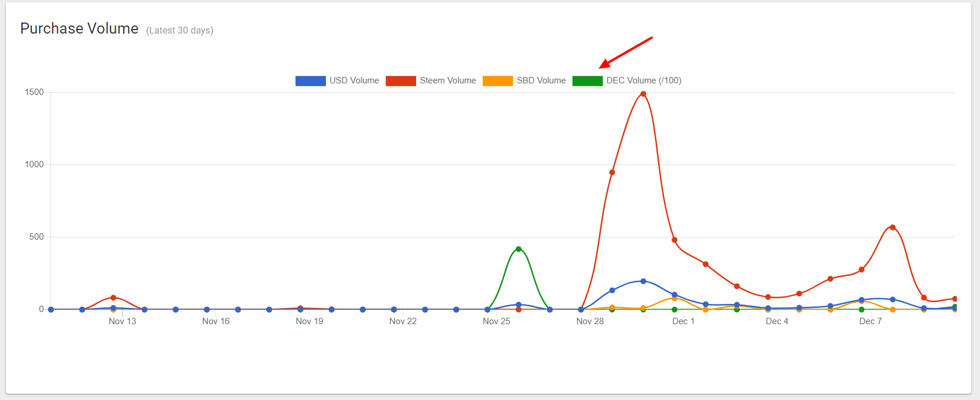Click the green DEC Volume legend swatch

587,81
